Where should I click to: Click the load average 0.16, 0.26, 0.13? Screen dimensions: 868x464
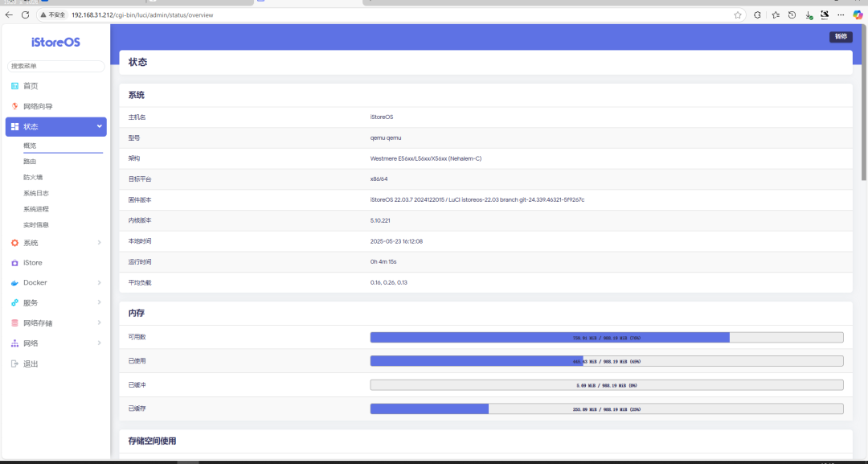pos(389,282)
